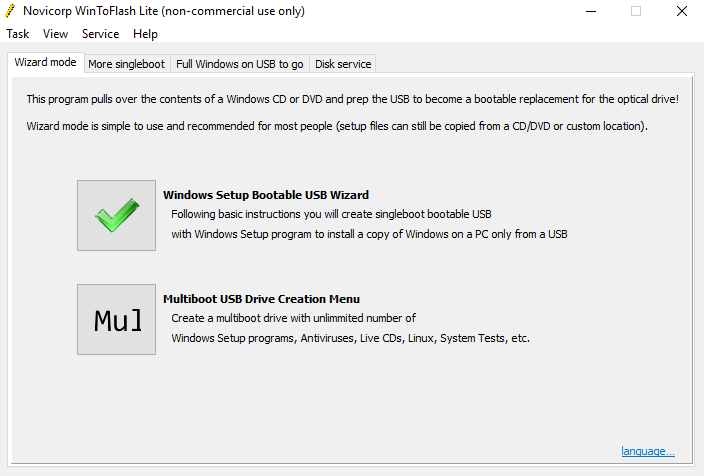
Task: Open the Task menu
Action: [x=18, y=34]
